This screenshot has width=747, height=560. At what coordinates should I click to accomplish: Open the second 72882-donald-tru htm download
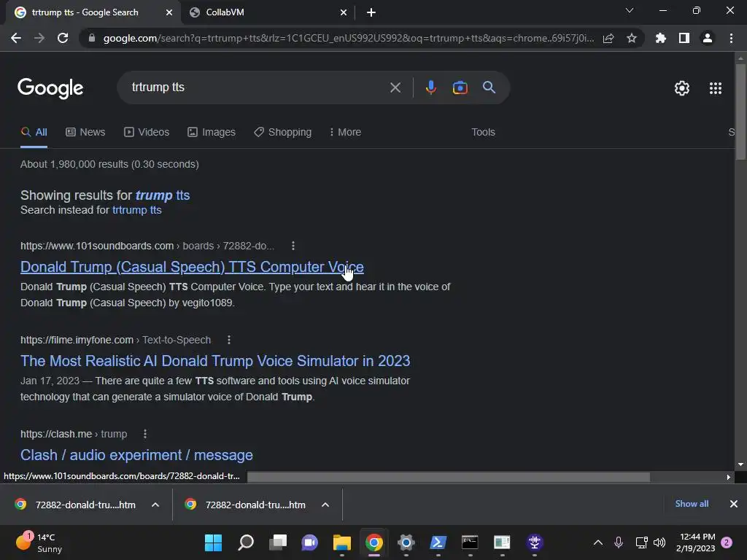pos(245,505)
